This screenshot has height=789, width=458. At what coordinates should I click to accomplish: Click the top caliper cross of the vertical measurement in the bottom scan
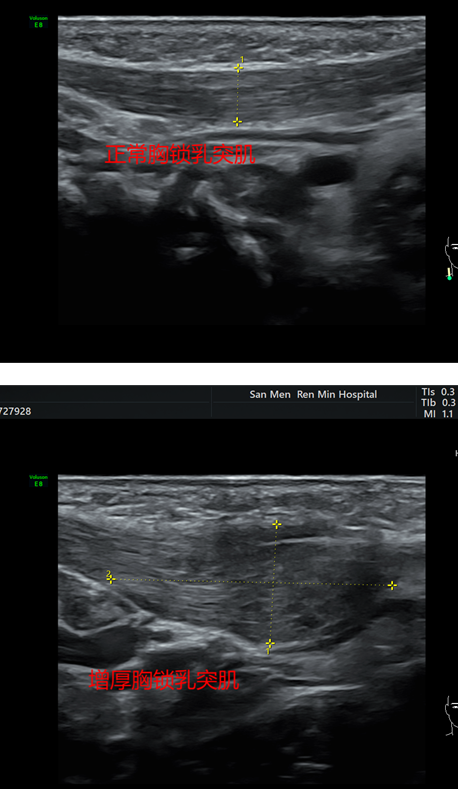pyautogui.click(x=276, y=524)
